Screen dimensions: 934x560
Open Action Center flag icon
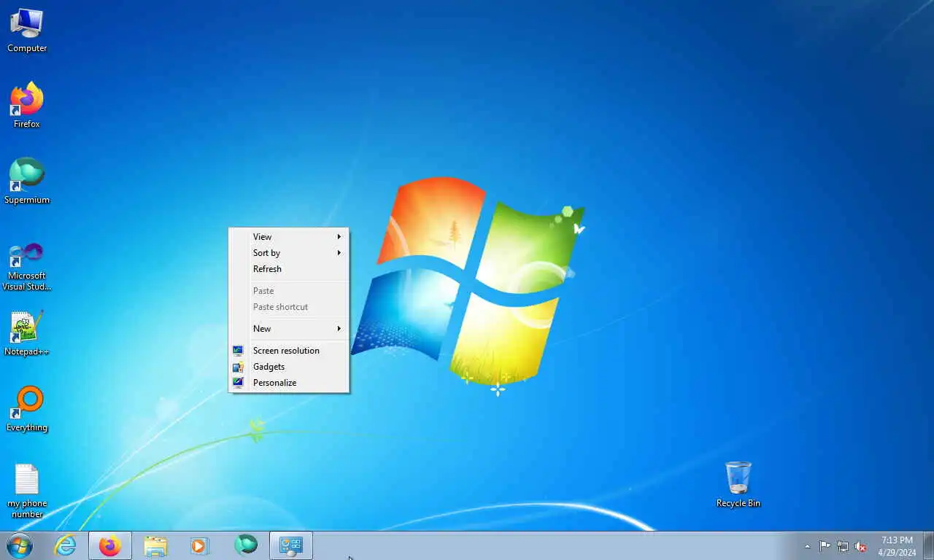click(x=825, y=546)
